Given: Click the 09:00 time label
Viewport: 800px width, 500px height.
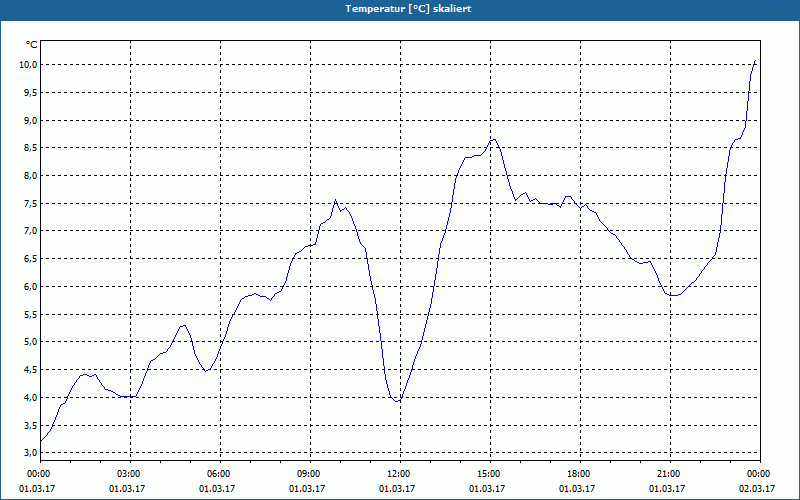Looking at the screenshot, I should pyautogui.click(x=310, y=474).
